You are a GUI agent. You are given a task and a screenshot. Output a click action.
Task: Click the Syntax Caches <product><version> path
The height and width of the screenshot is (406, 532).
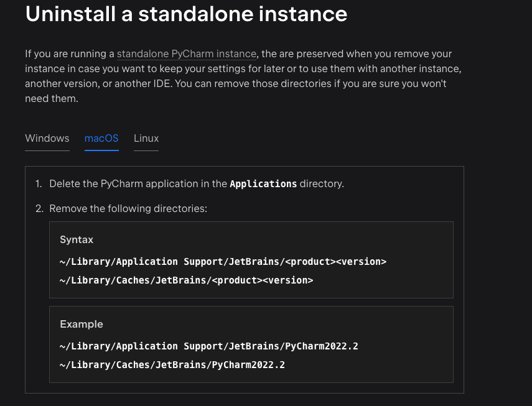click(x=186, y=280)
